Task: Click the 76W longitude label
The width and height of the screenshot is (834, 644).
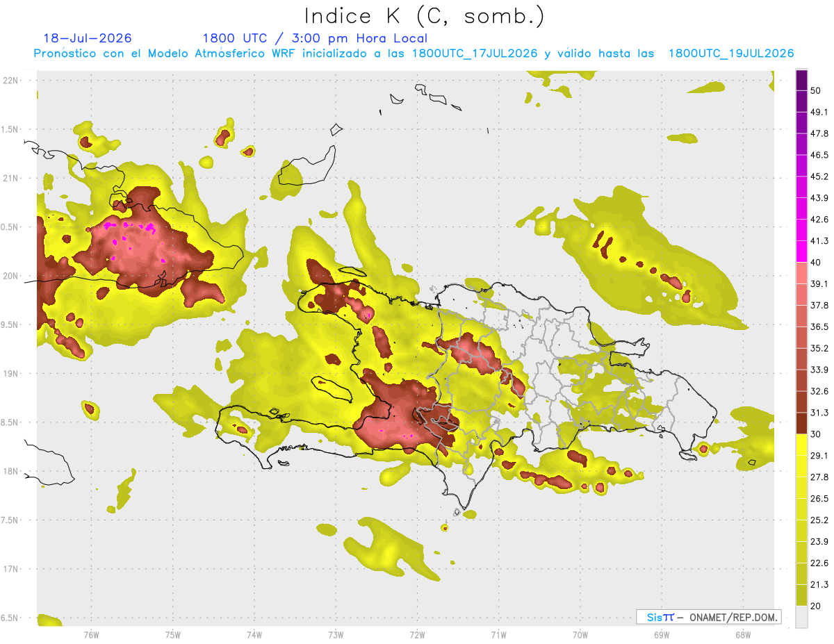Action: point(91,634)
